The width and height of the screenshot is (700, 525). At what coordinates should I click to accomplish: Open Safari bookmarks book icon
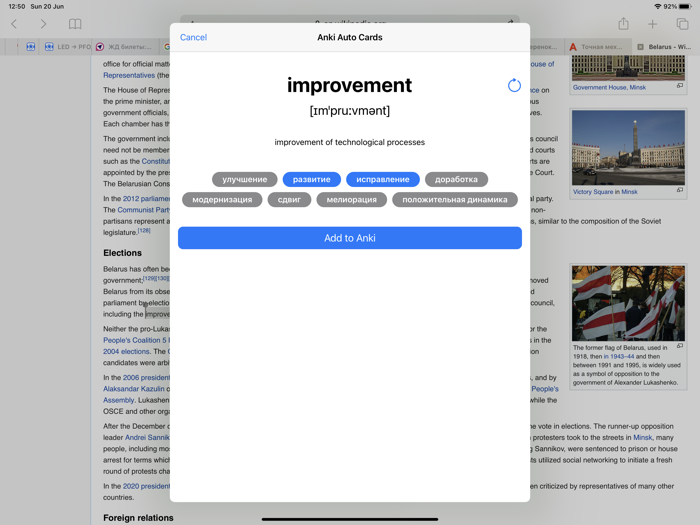[x=75, y=24]
